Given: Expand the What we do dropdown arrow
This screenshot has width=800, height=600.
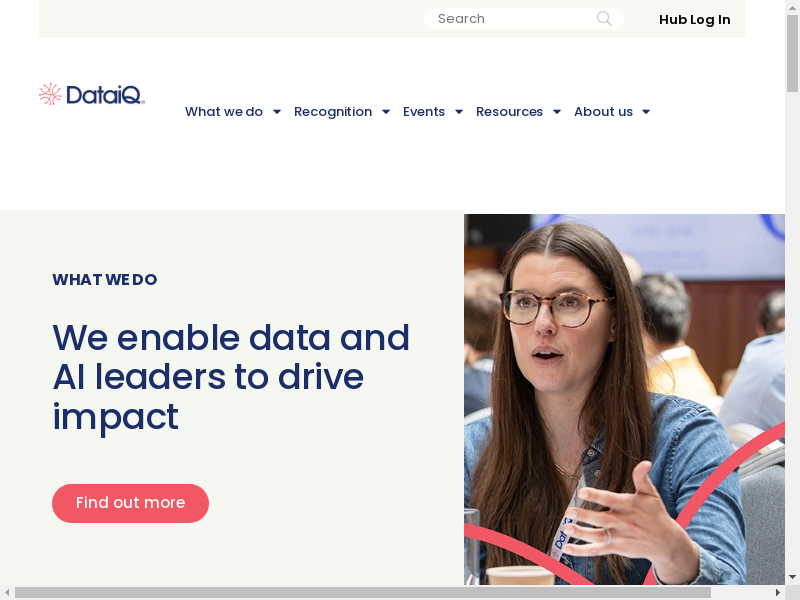Looking at the screenshot, I should pos(277,112).
